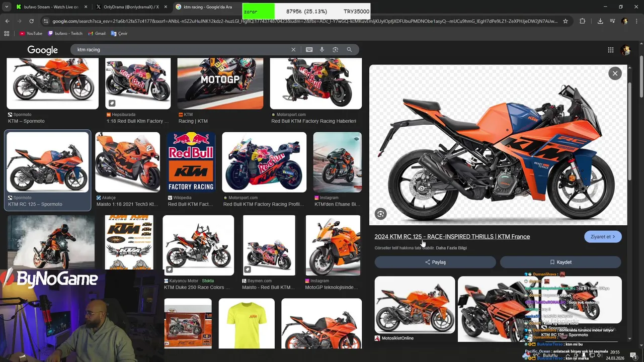Click the Kaydet save button

[x=560, y=262]
